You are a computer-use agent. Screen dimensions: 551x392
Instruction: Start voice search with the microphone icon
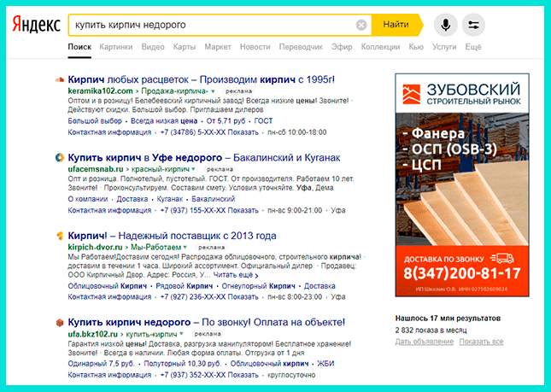[446, 25]
